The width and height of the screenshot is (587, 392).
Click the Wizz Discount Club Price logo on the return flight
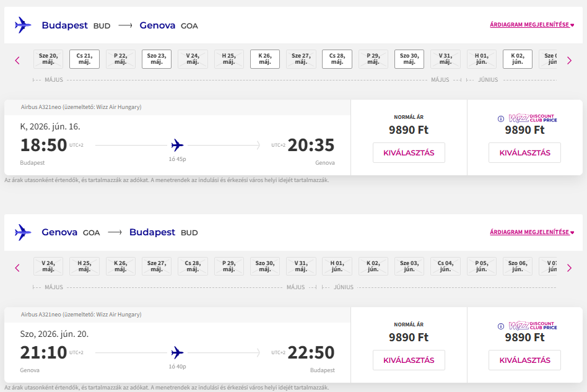point(533,326)
